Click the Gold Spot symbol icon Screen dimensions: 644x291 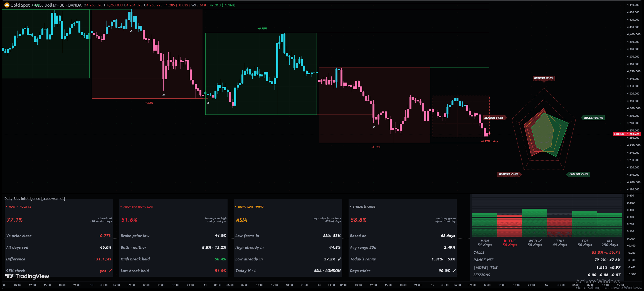[7, 5]
